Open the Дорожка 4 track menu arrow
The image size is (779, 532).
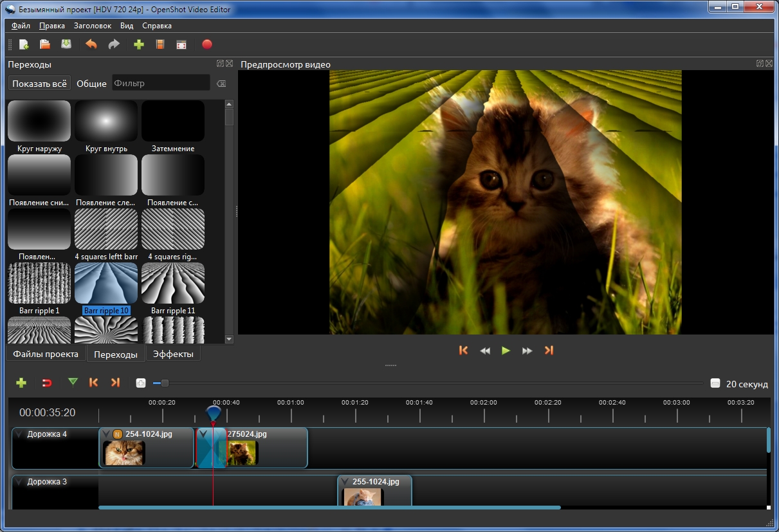[19, 434]
